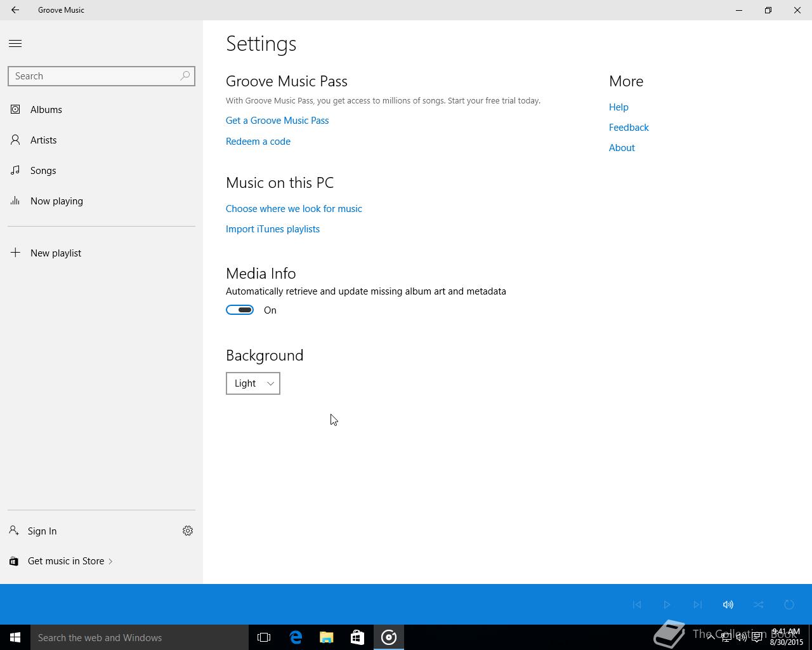Create a New playlist

[55, 253]
